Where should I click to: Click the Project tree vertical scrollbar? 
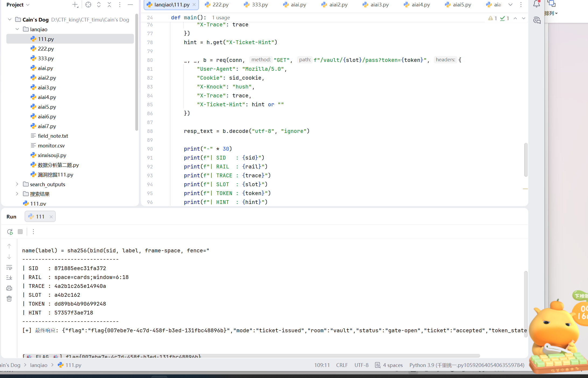(x=136, y=72)
